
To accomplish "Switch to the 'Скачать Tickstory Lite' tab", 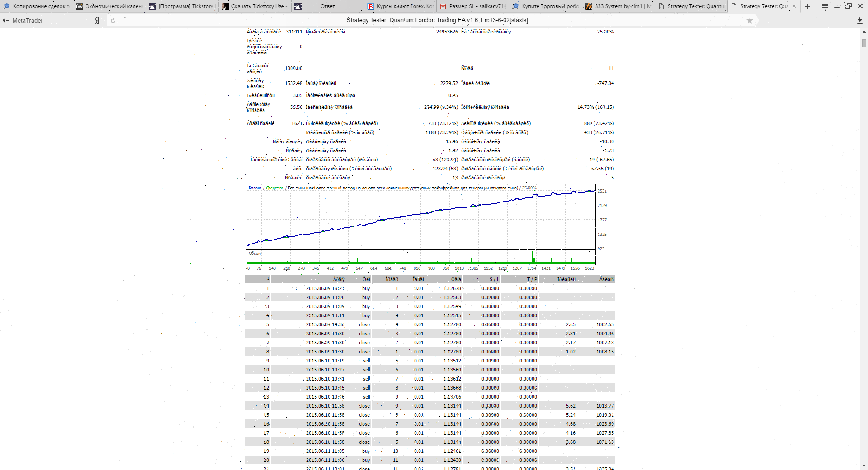I will pyautogui.click(x=255, y=6).
